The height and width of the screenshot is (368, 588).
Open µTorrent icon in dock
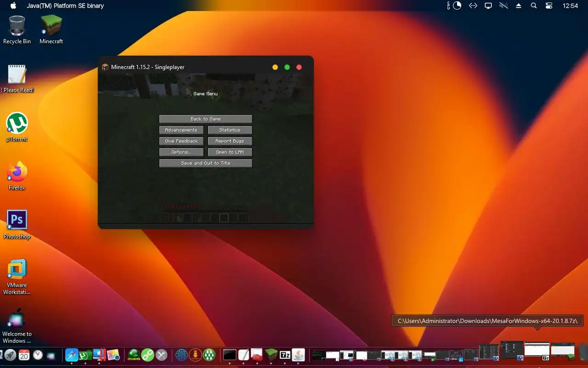point(85,355)
